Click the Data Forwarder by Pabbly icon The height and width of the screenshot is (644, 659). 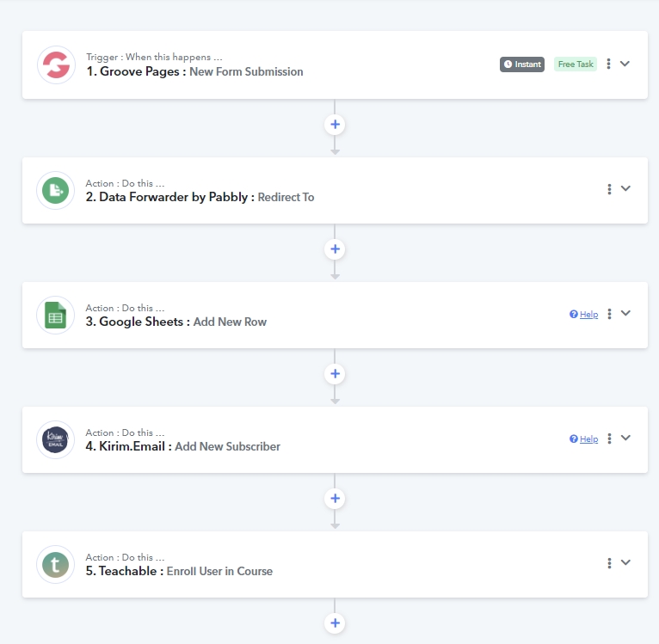[55, 190]
